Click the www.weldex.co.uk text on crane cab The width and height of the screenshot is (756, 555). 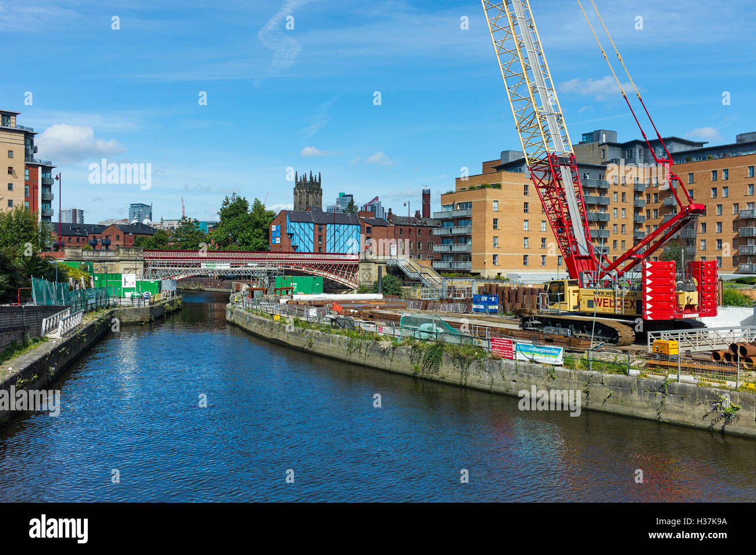[615, 293]
